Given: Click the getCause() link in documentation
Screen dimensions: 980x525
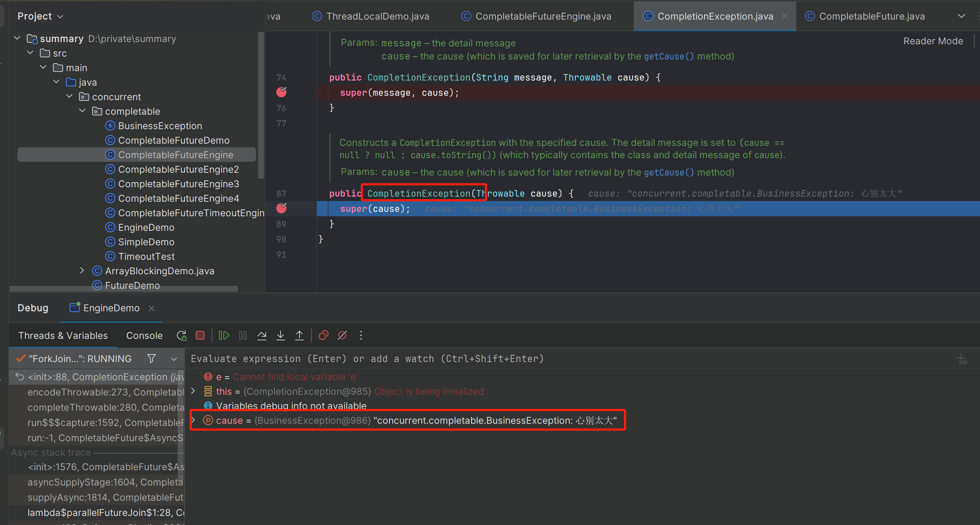Looking at the screenshot, I should [x=669, y=56].
